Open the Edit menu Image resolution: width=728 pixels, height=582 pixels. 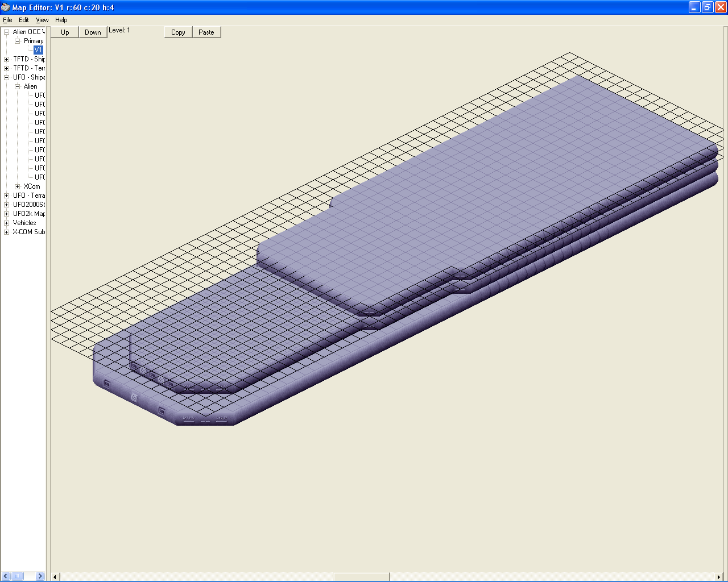click(x=24, y=20)
